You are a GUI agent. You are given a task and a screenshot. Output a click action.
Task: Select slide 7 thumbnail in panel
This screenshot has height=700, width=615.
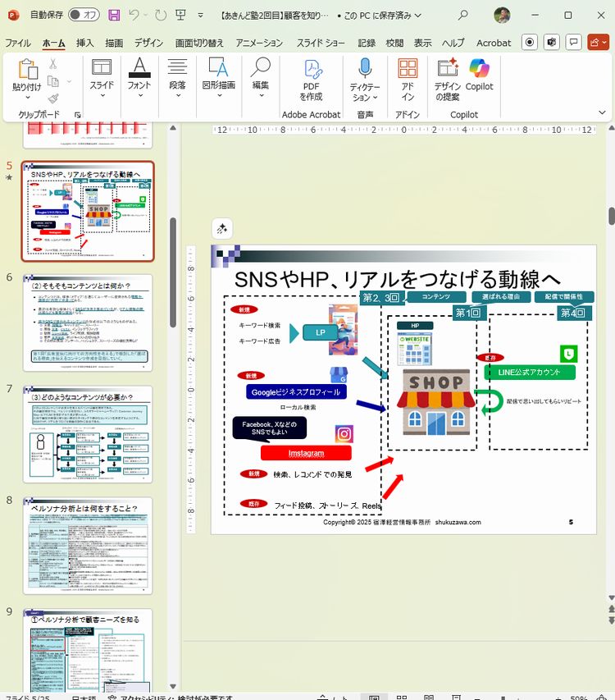point(87,434)
